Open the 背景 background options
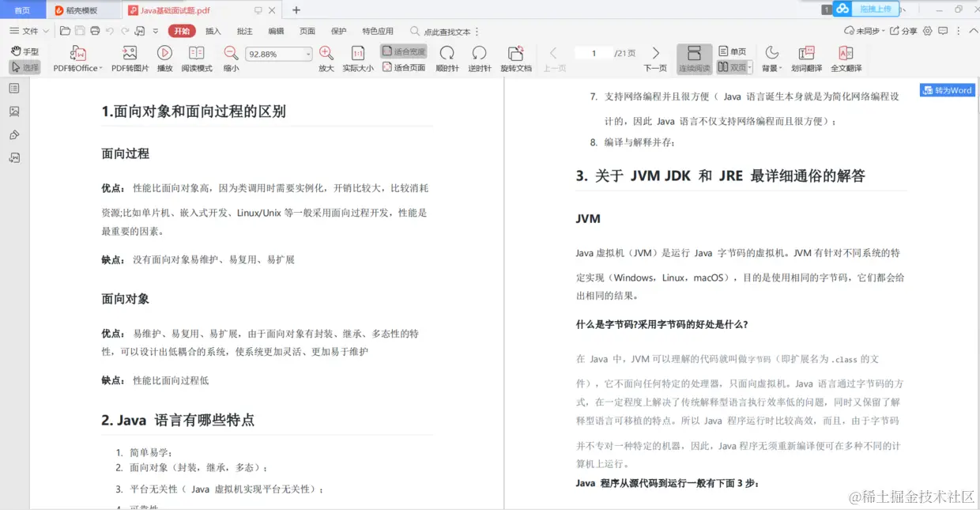The image size is (980, 510). click(x=771, y=59)
